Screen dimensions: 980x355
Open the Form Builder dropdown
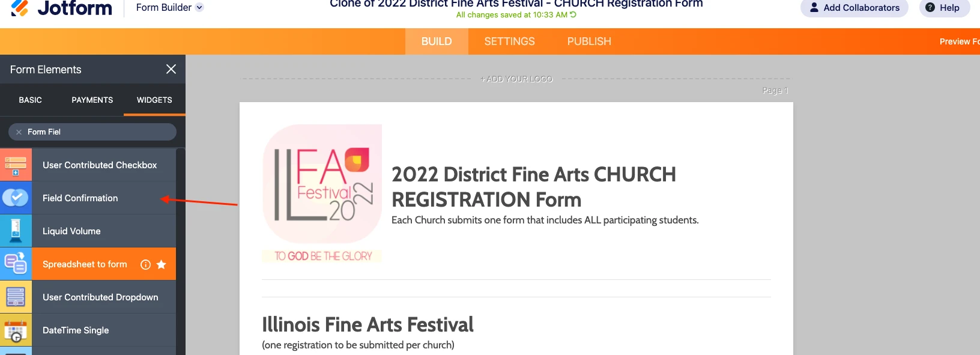170,8
